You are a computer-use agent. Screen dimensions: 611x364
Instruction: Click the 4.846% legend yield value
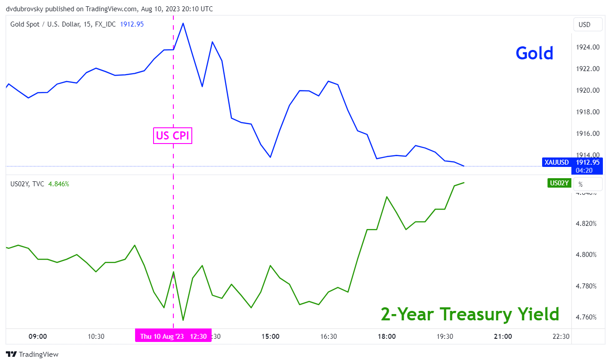pos(59,184)
